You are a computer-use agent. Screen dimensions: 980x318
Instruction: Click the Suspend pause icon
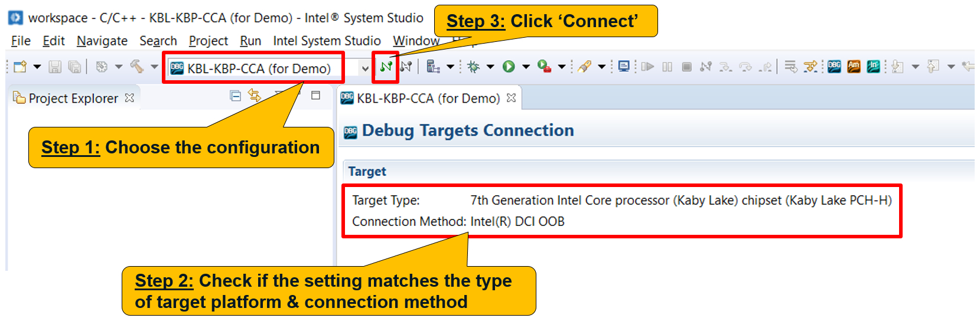668,67
